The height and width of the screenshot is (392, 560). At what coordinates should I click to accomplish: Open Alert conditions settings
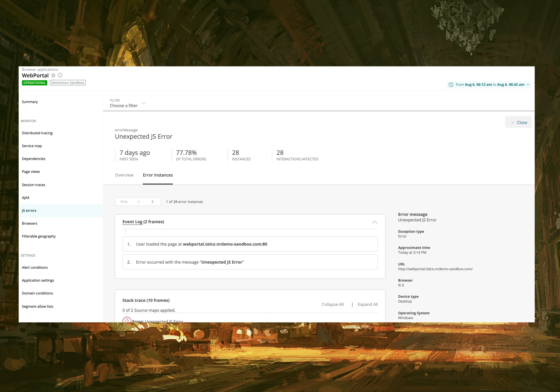[x=35, y=268]
